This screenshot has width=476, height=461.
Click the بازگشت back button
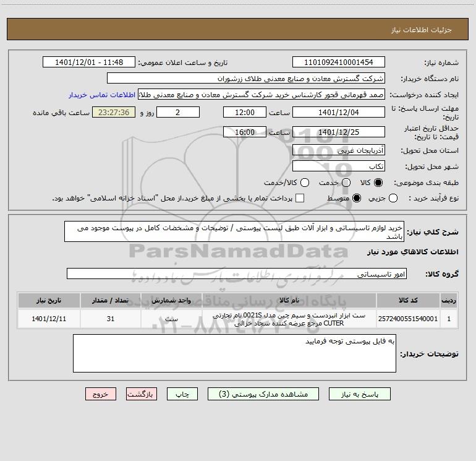tap(142, 394)
